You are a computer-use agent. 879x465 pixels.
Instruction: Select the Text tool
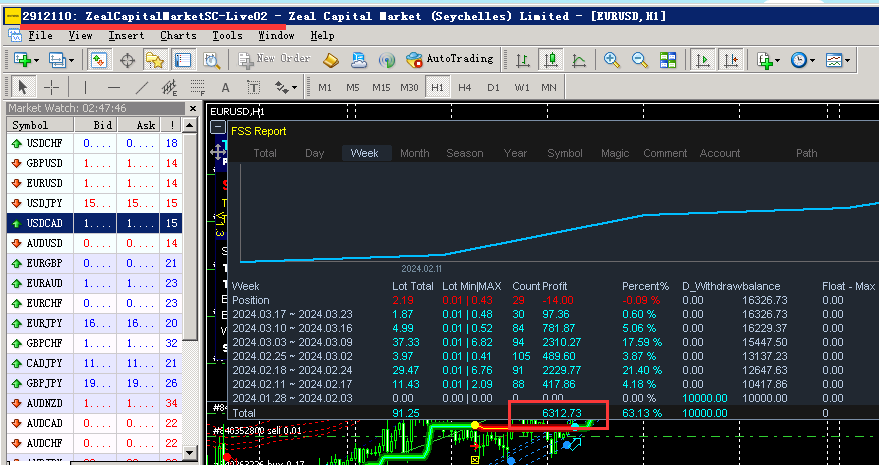click(x=225, y=88)
